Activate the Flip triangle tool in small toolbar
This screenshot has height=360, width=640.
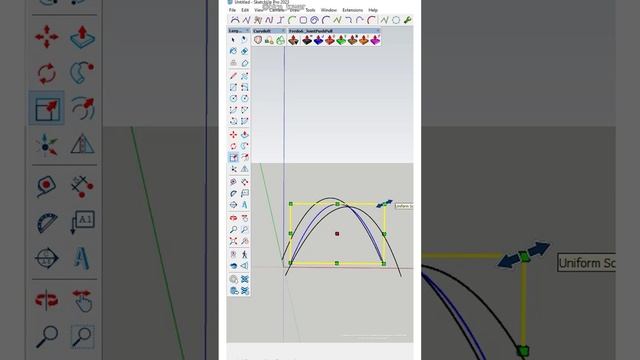(244, 169)
